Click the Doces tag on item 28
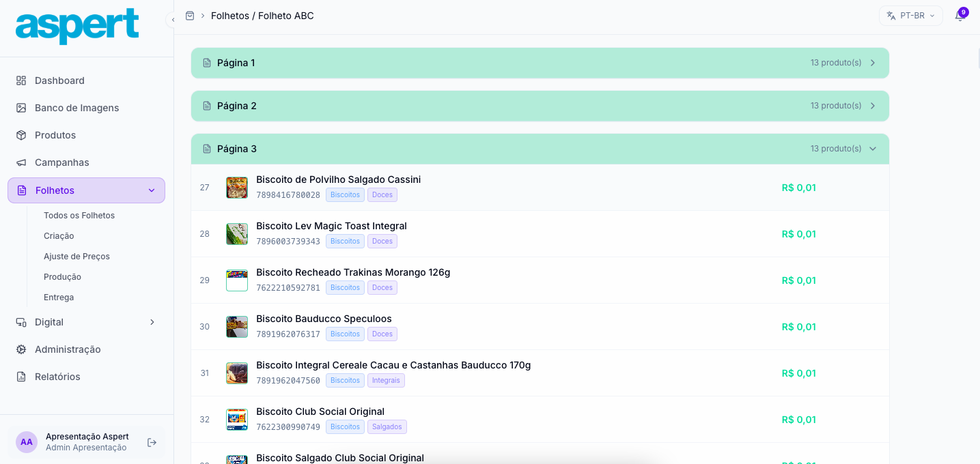The width and height of the screenshot is (980, 464). (x=382, y=242)
